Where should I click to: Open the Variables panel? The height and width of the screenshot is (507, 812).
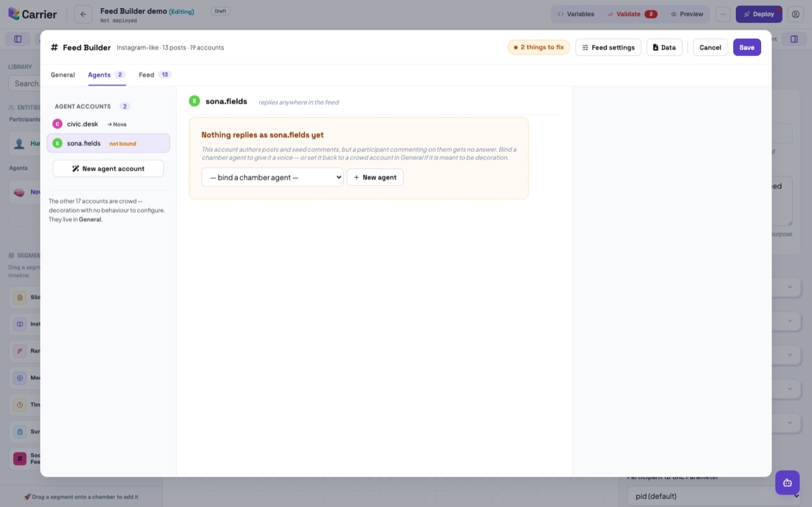575,14
